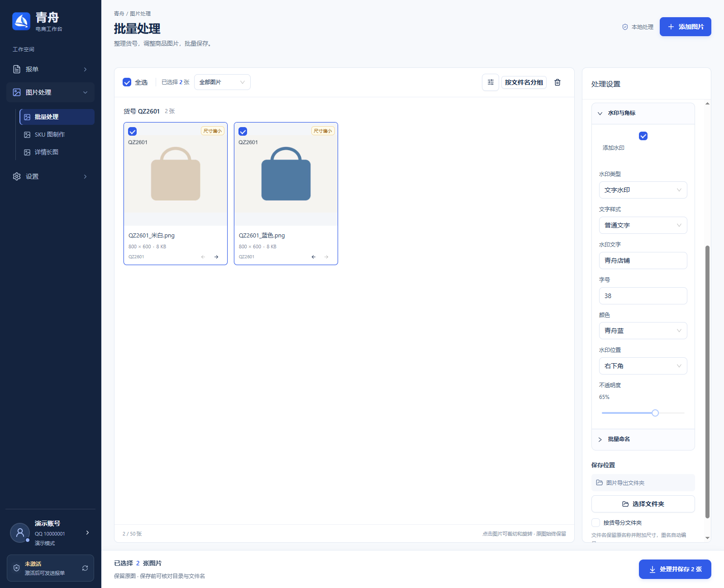Click the trash delete icon
The height and width of the screenshot is (588, 724).
point(557,82)
